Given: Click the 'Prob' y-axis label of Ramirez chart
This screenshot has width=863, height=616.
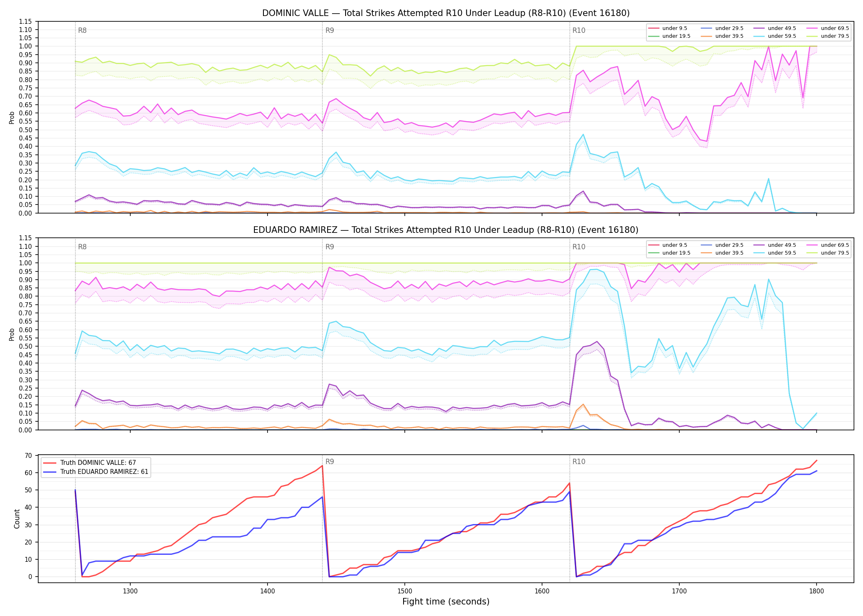Looking at the screenshot, I should coord(12,334).
